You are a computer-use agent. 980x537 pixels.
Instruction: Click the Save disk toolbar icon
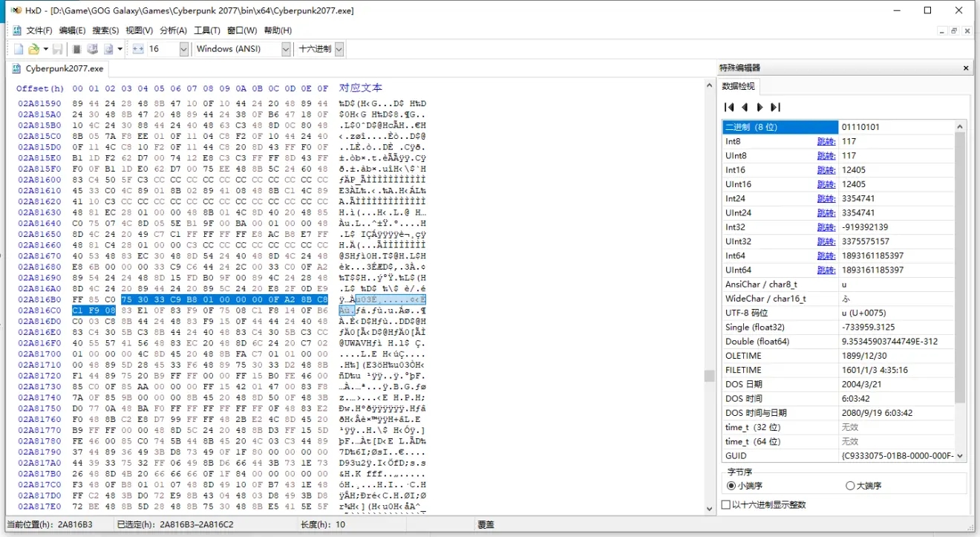pos(57,49)
